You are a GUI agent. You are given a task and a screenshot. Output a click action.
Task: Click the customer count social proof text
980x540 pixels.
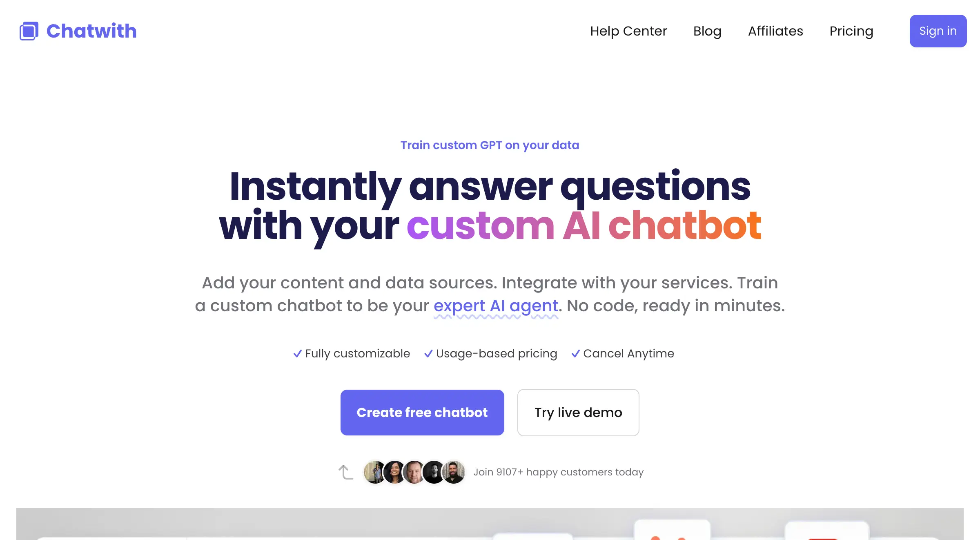(x=558, y=472)
